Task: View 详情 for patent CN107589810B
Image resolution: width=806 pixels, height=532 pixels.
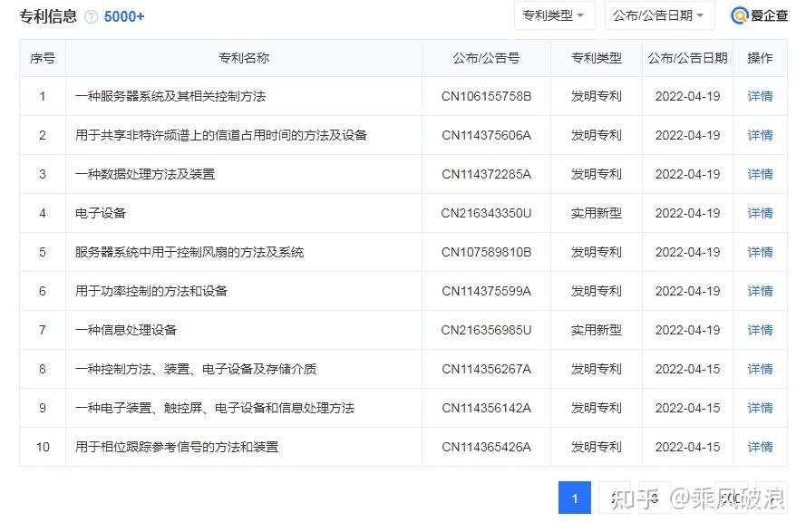Action: [x=760, y=252]
